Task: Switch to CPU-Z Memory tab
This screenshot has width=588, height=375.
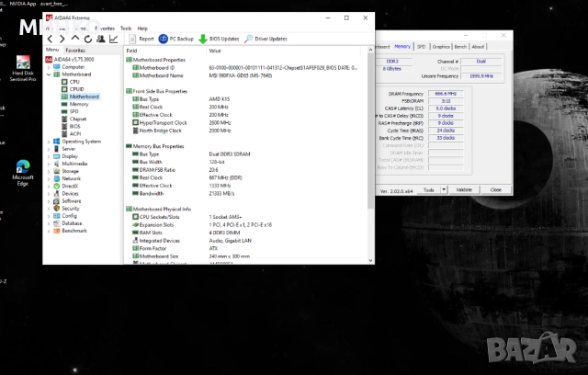Action: pos(402,47)
